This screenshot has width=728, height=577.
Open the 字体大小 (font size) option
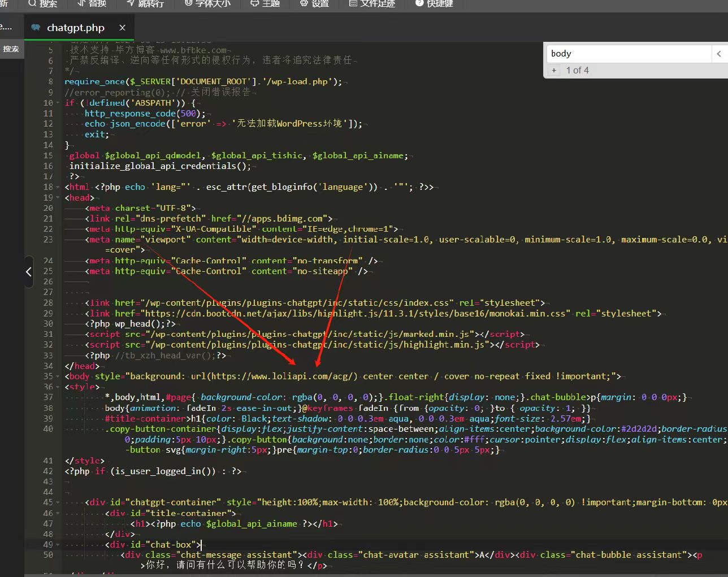coord(207,3)
